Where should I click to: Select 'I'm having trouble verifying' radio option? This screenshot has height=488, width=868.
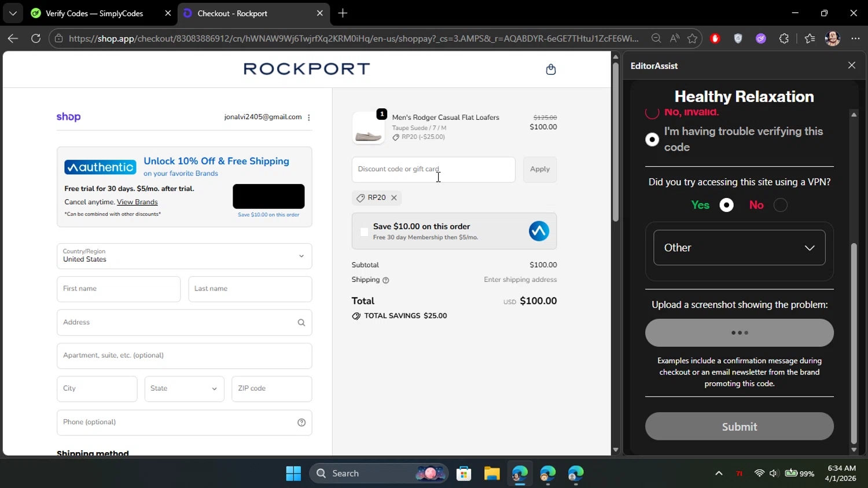(652, 140)
